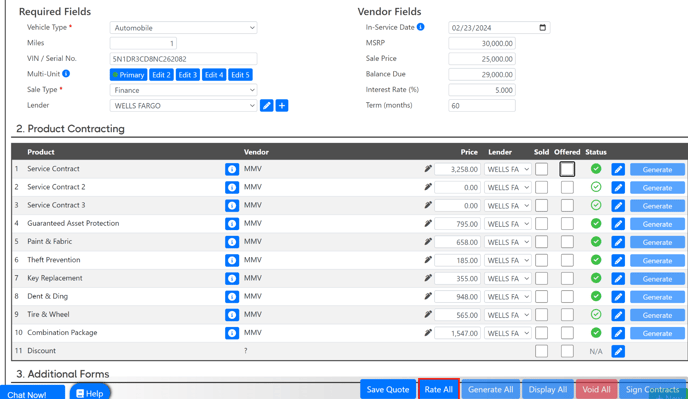Start a chat with Chat Now!
This screenshot has width=688, height=399.
pyautogui.click(x=32, y=393)
